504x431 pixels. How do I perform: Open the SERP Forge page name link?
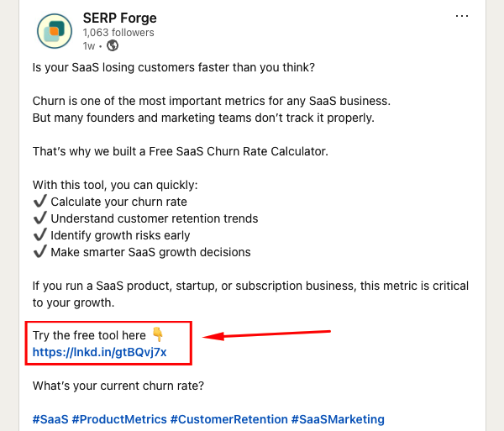click(119, 18)
